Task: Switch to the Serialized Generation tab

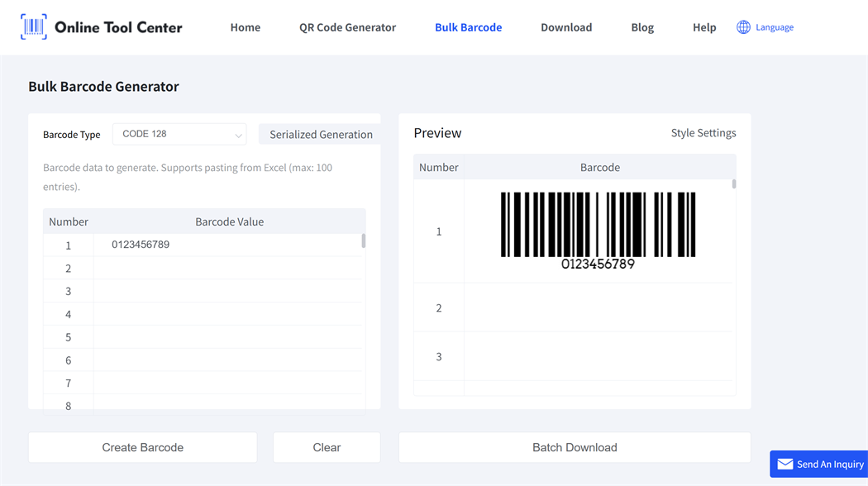Action: [x=318, y=134]
